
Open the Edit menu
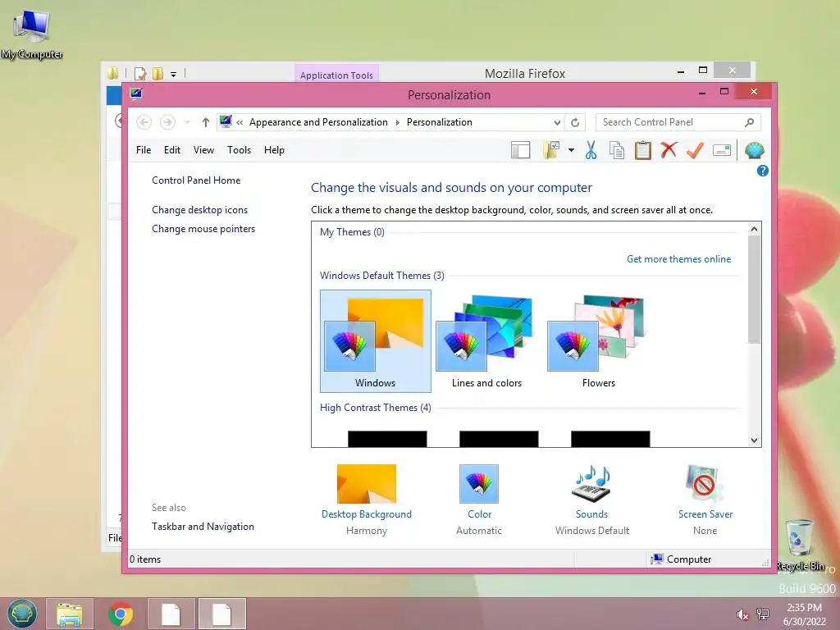[x=172, y=150]
